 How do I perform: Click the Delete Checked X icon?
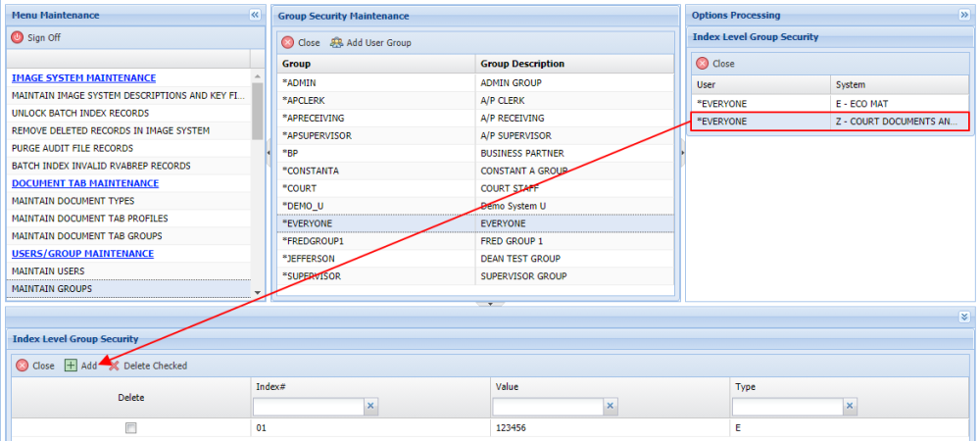[114, 366]
